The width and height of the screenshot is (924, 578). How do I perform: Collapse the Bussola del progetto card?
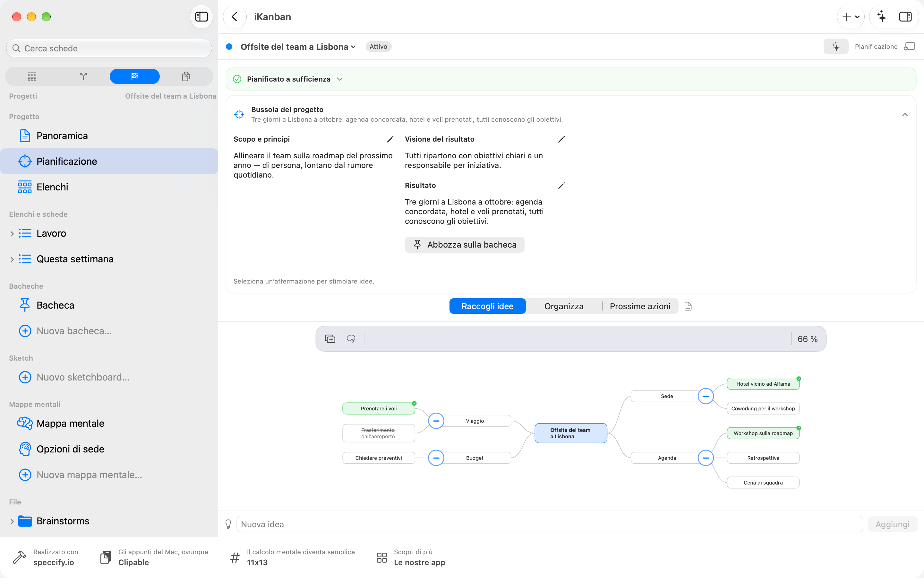904,115
